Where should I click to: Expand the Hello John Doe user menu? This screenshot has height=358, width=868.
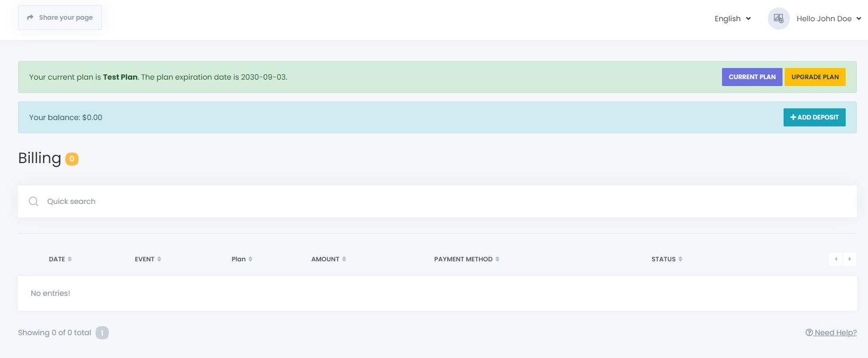828,19
